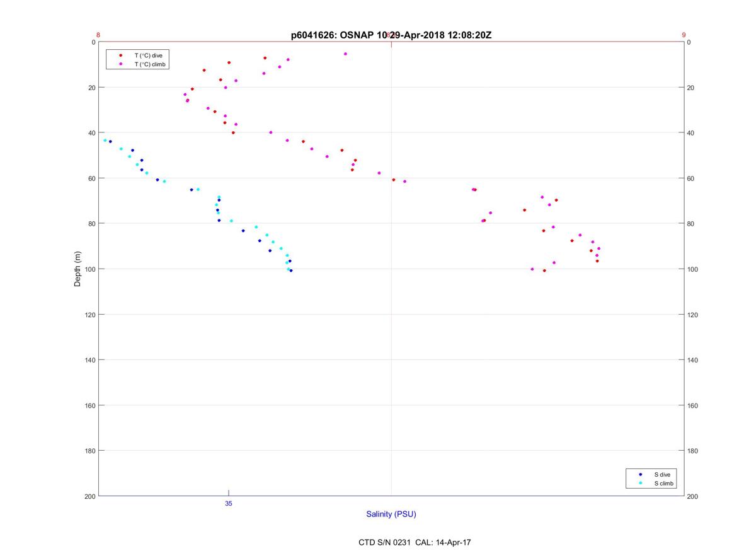756x558 pixels.
Task: Click the left axis depth tick '0'
Action: 93,42
